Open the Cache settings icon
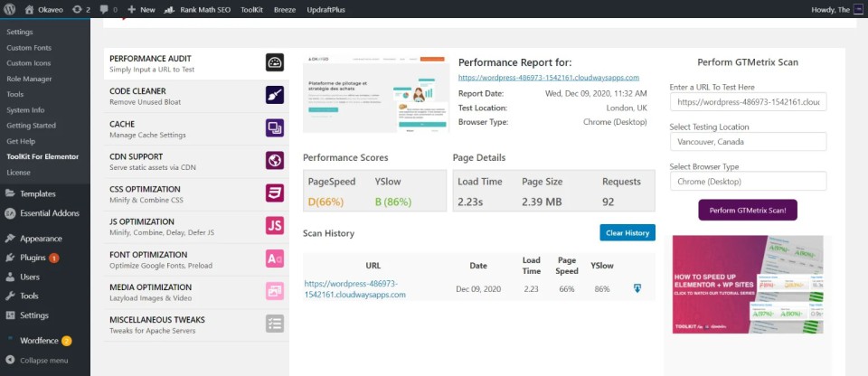Image resolution: width=868 pixels, height=376 pixels. pos(275,127)
